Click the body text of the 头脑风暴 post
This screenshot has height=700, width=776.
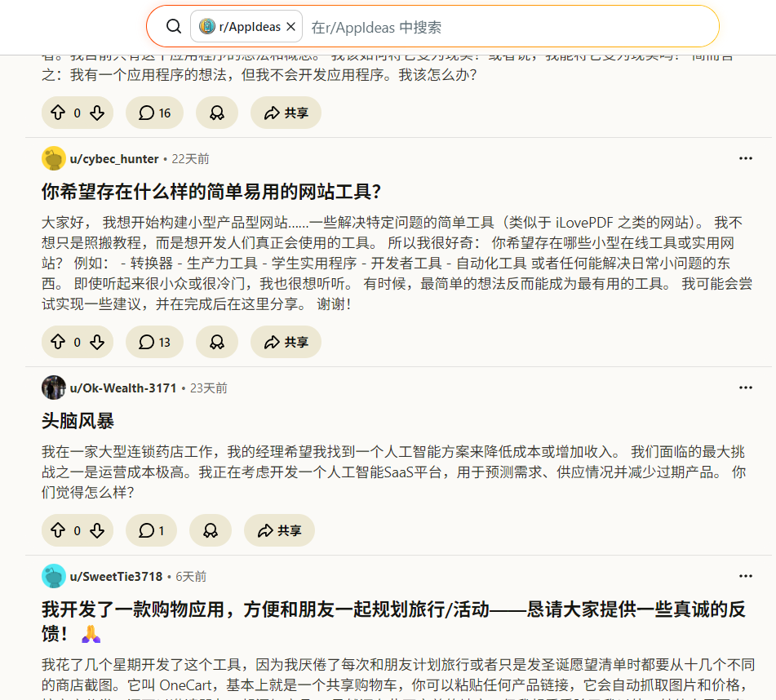pos(393,472)
